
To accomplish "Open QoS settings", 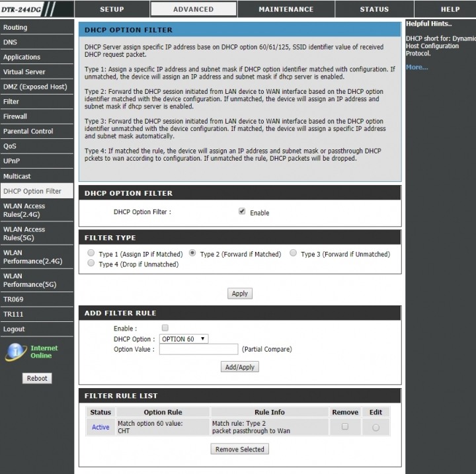I will (37, 146).
